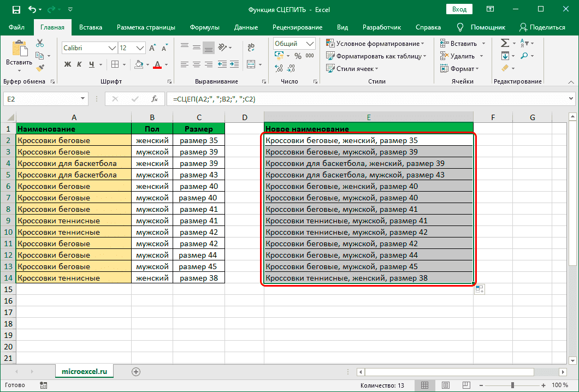Screen dimensions: 579x392
Task: Open Условное форматирование dropdown
Action: click(375, 44)
